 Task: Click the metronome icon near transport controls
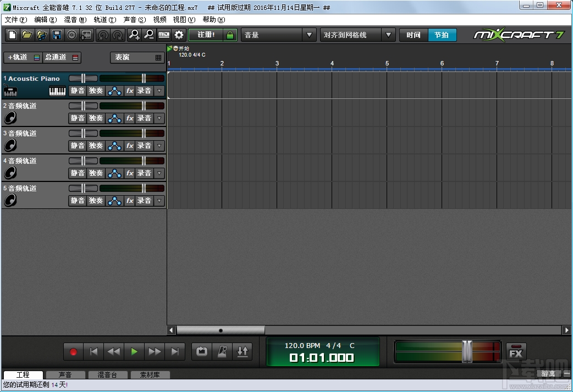point(222,351)
